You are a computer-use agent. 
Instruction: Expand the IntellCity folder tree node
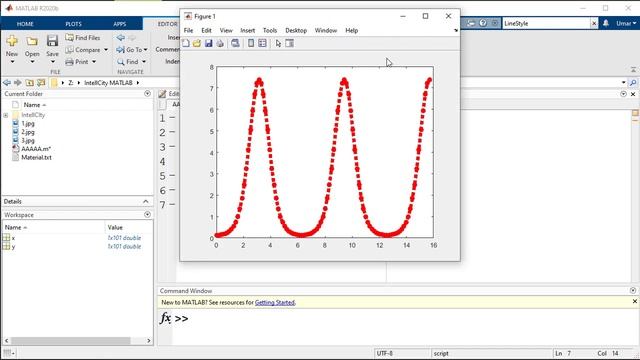point(6,116)
